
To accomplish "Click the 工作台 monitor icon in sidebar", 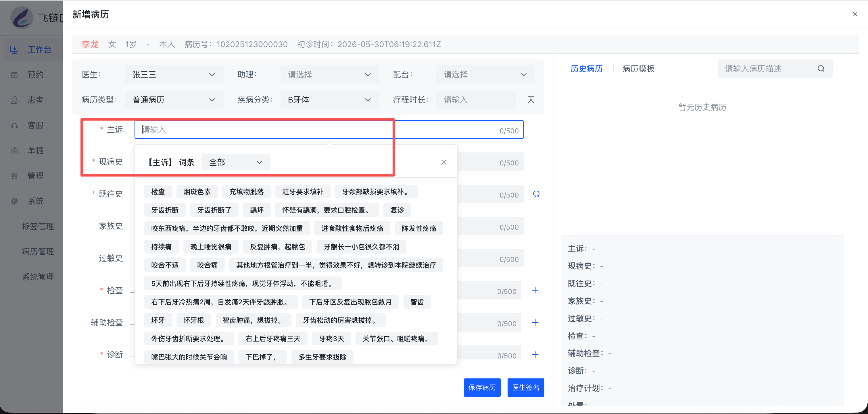I will click(14, 49).
